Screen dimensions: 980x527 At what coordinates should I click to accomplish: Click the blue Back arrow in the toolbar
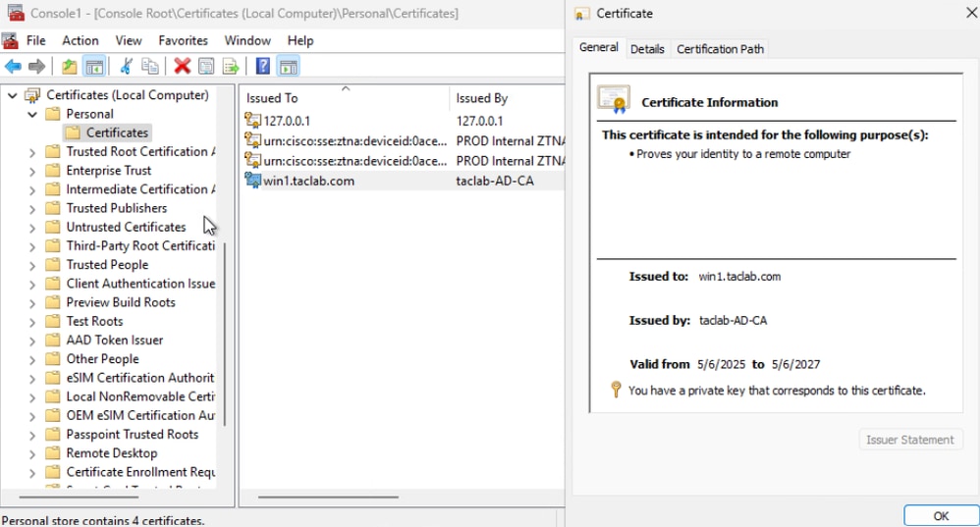(x=13, y=66)
